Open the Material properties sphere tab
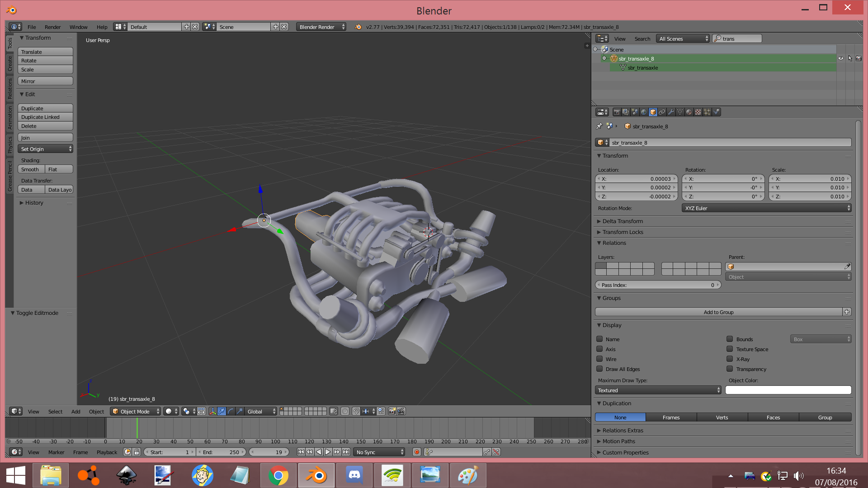 point(689,112)
